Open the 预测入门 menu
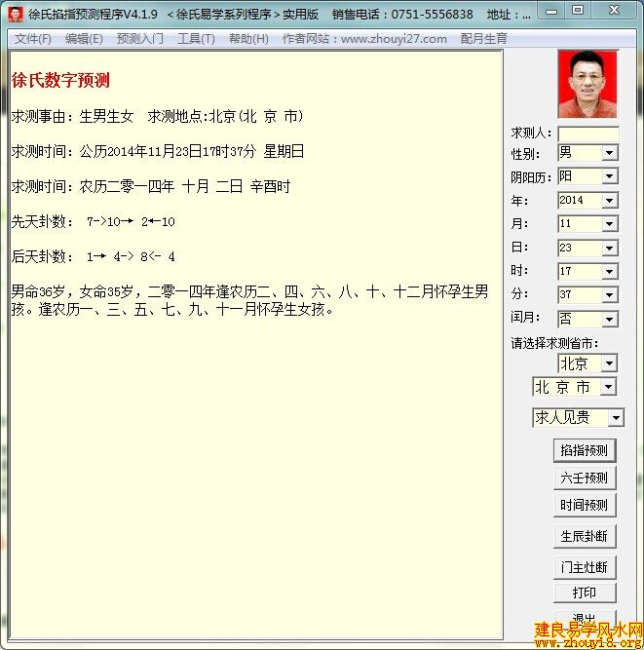Image resolution: width=644 pixels, height=650 pixels. click(140, 39)
